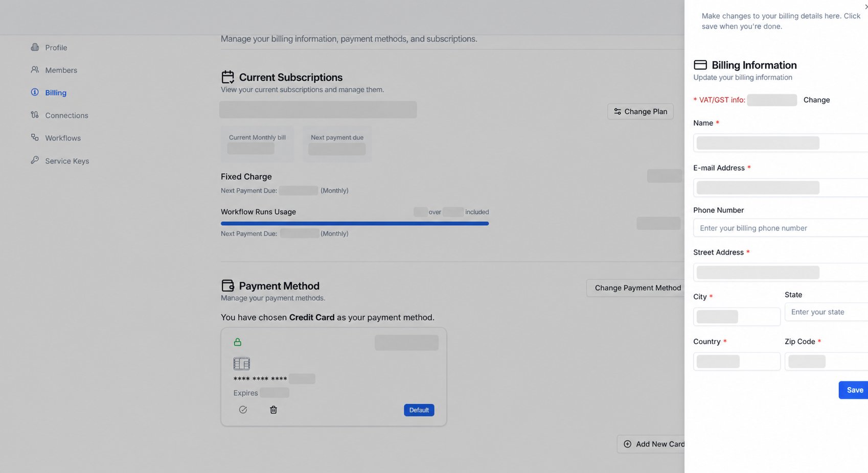Click the checkmark circle icon on the card
This screenshot has width=868, height=473.
tap(243, 410)
